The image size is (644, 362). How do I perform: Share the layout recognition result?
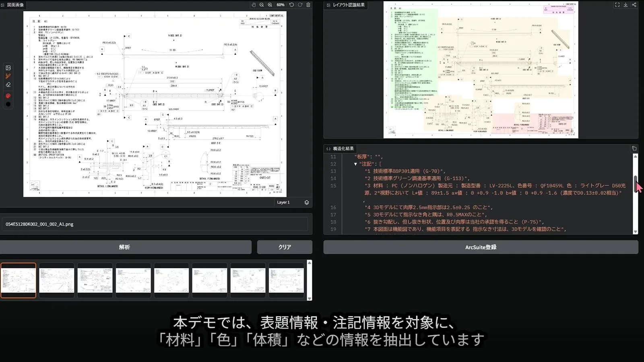click(634, 5)
